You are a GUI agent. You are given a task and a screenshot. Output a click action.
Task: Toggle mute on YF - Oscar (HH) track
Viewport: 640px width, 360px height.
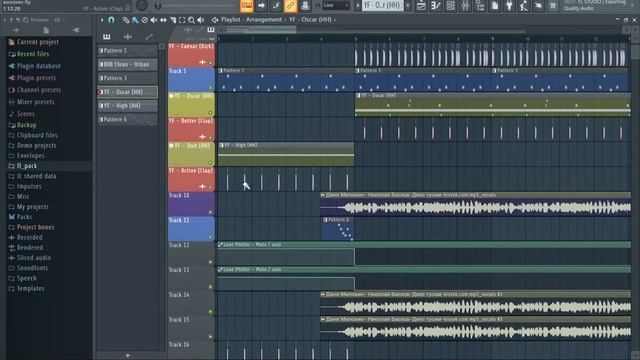click(x=211, y=113)
